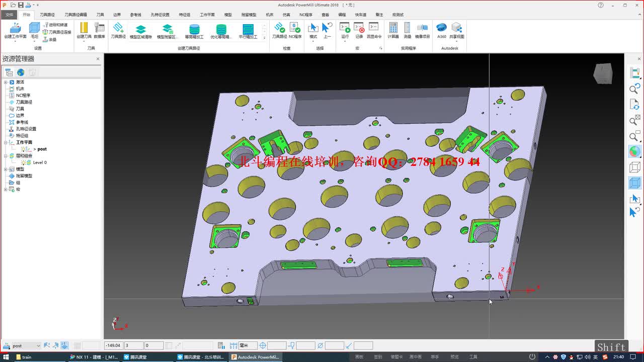This screenshot has height=362, width=644.
Task: Open the tool 数据库 database
Action: coord(99,30)
